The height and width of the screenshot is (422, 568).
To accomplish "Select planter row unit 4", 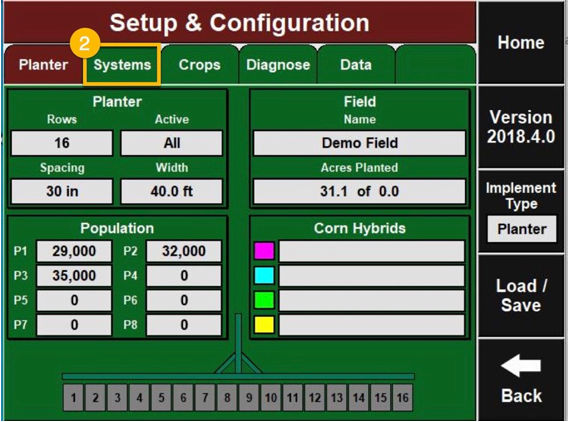I will (139, 398).
